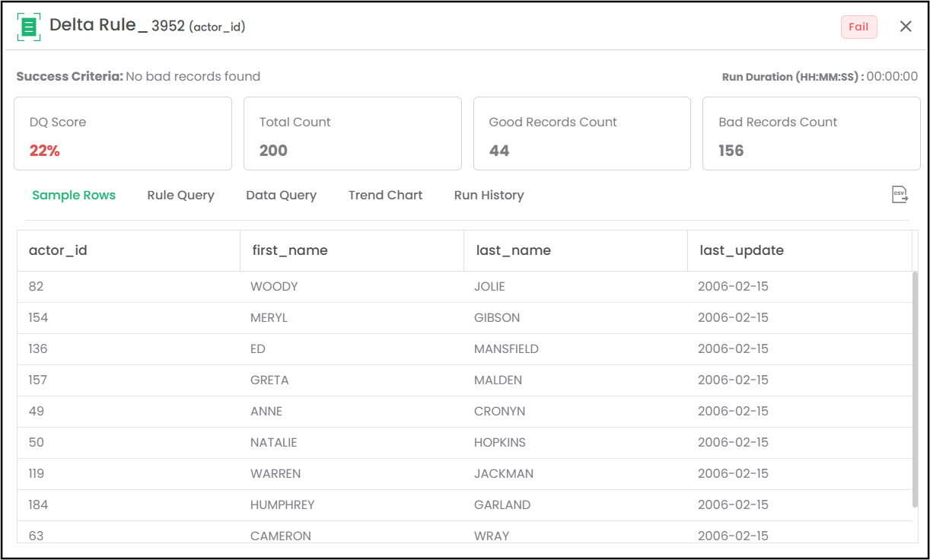Screen dimensions: 930x560
Task: Open the Data Query tab
Action: pos(281,195)
